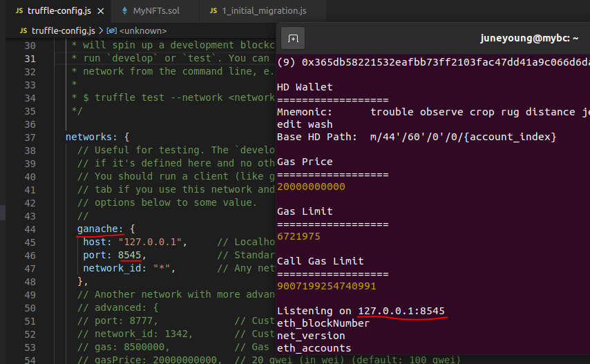
Task: Select <unknown> symbol in the breadcrumb
Action: click(x=143, y=31)
